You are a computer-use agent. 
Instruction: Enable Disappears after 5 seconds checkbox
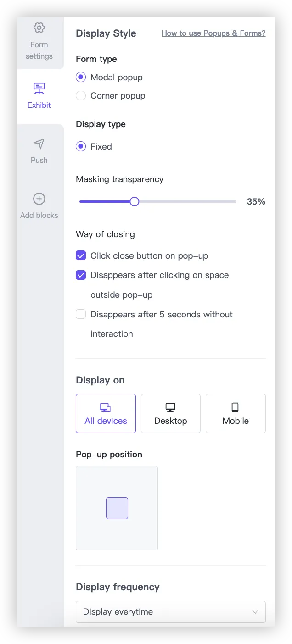[81, 314]
